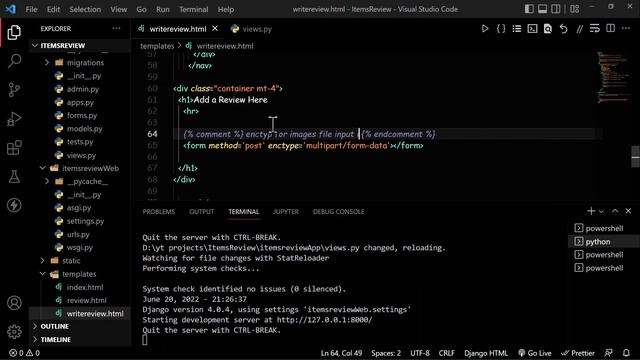Change language mode Django HTML
Screen dimensions: 640x360
(486, 353)
